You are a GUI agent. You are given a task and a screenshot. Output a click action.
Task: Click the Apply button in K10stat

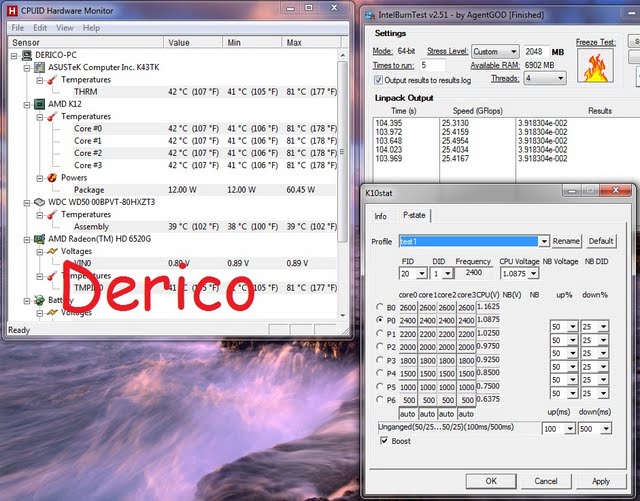click(x=600, y=481)
